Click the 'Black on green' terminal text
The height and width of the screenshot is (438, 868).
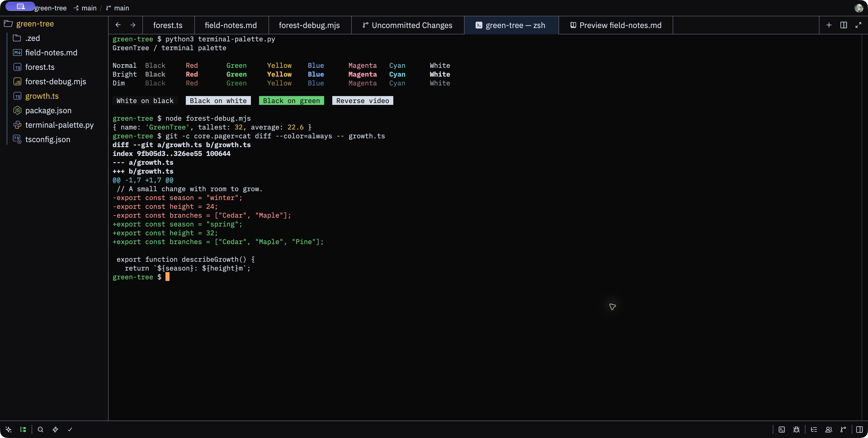pos(291,101)
